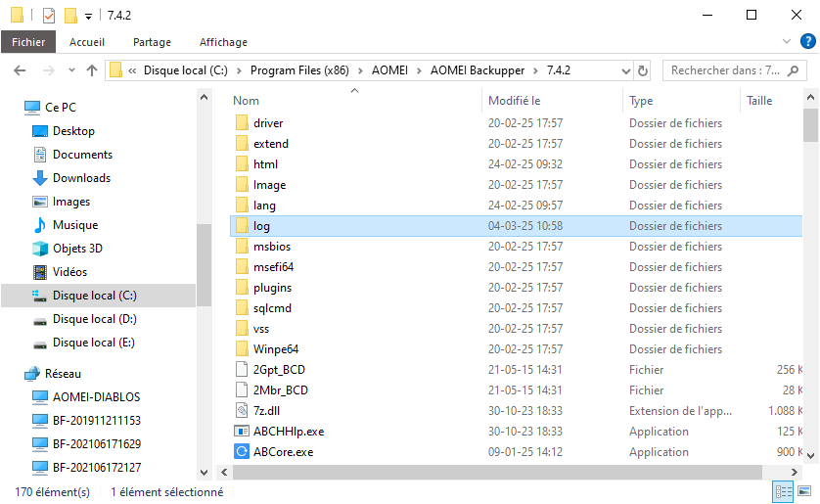Click the navigation pane scroll up arrow
Image resolution: width=820 pixels, height=504 pixels.
(204, 97)
